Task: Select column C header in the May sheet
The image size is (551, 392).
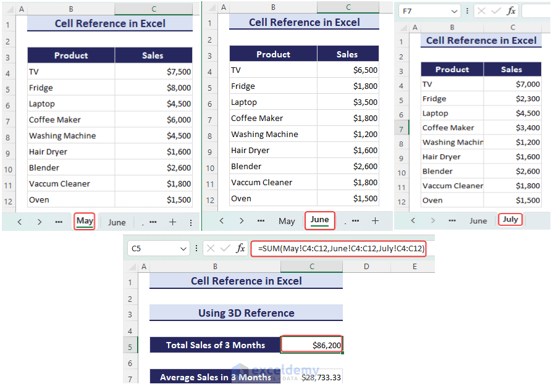Action: [153, 9]
